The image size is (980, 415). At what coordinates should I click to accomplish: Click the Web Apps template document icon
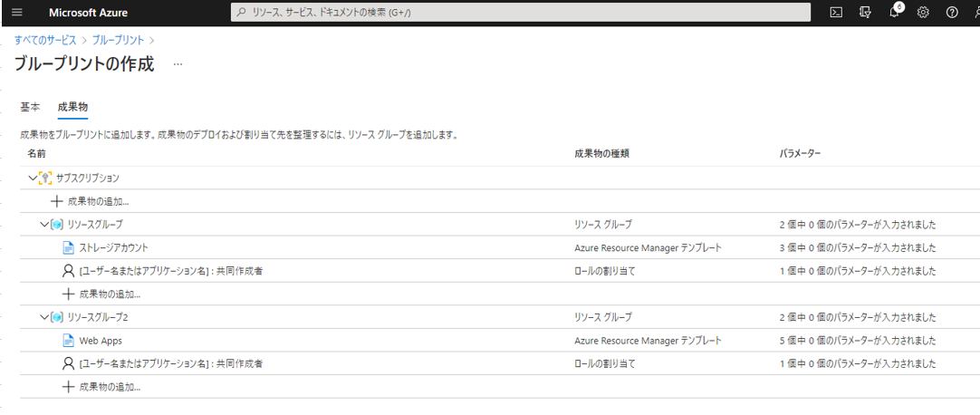point(69,341)
